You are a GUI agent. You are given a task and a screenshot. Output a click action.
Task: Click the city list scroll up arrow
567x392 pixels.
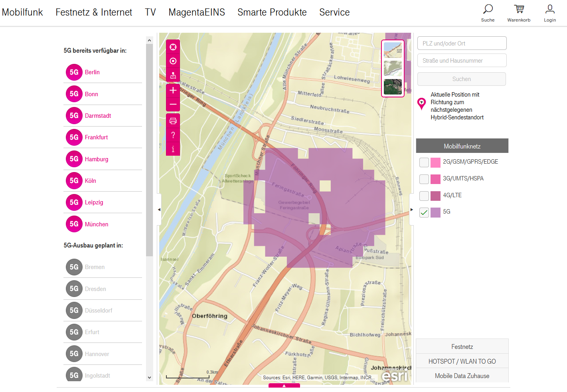149,40
